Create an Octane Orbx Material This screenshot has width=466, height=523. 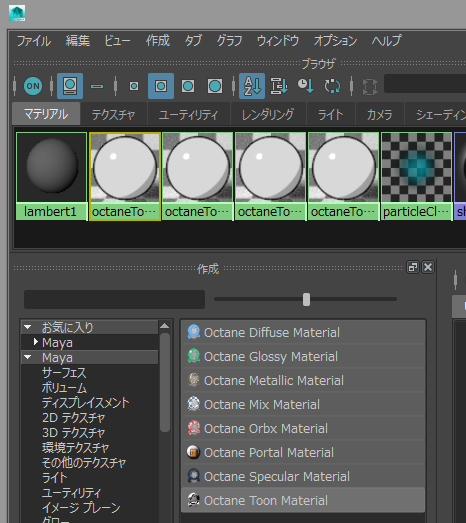tap(303, 429)
